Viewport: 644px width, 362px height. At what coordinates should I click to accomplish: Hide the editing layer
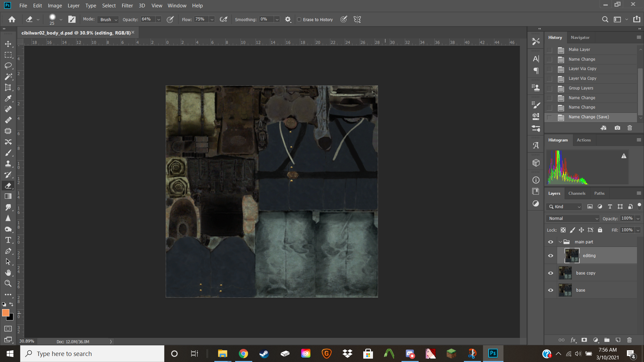click(550, 256)
